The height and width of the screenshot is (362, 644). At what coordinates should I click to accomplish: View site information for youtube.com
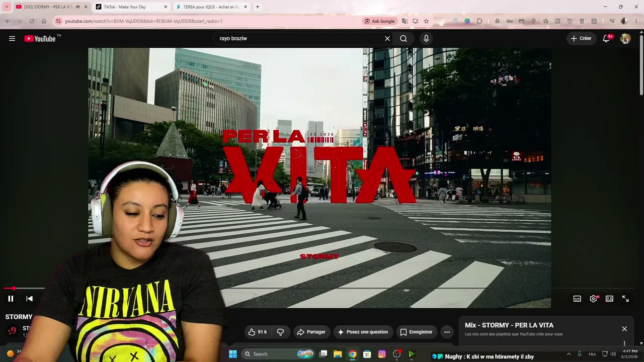(58, 21)
